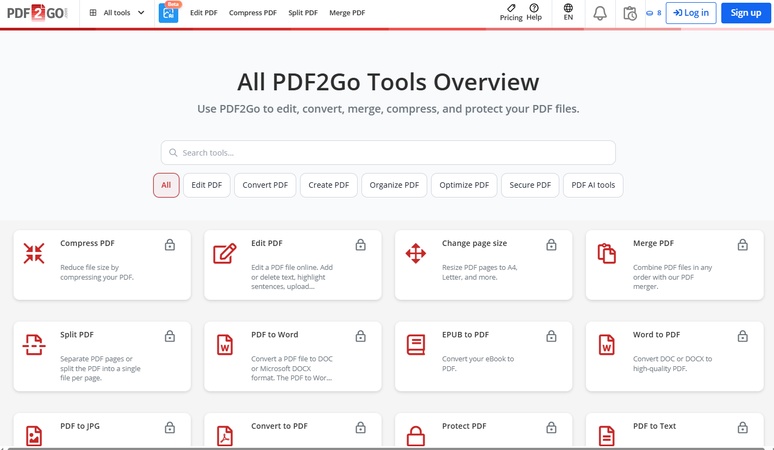Click the lock icon on Word to PDF card
The image size is (774, 450).
point(742,337)
